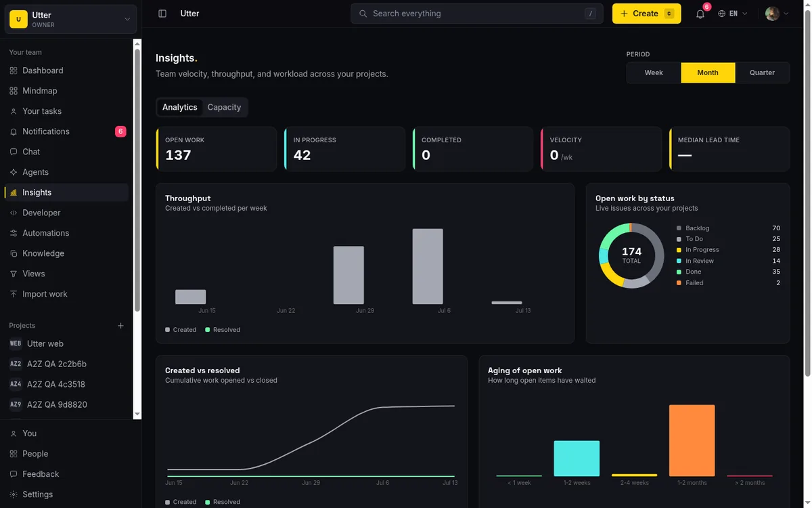This screenshot has height=508, width=812.
Task: Click the Views funnel icon
Action: coord(14,274)
